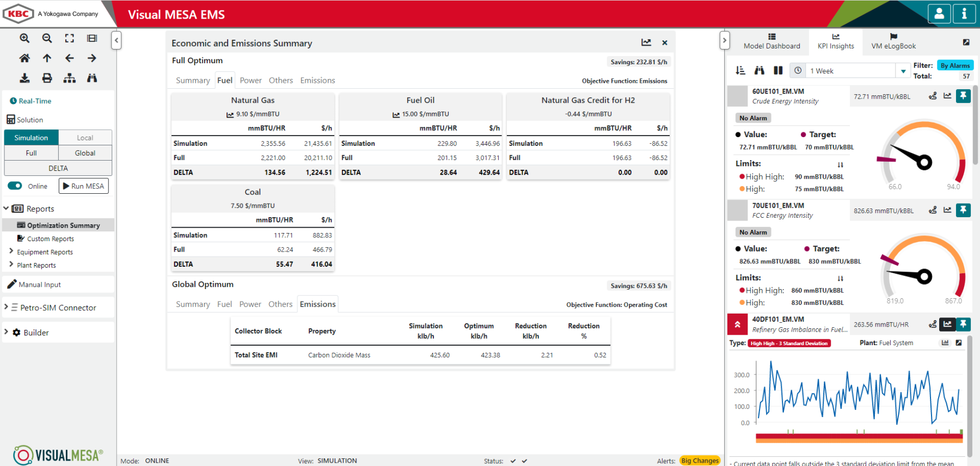Click the pause icon in KPI toolbar

tap(778, 70)
